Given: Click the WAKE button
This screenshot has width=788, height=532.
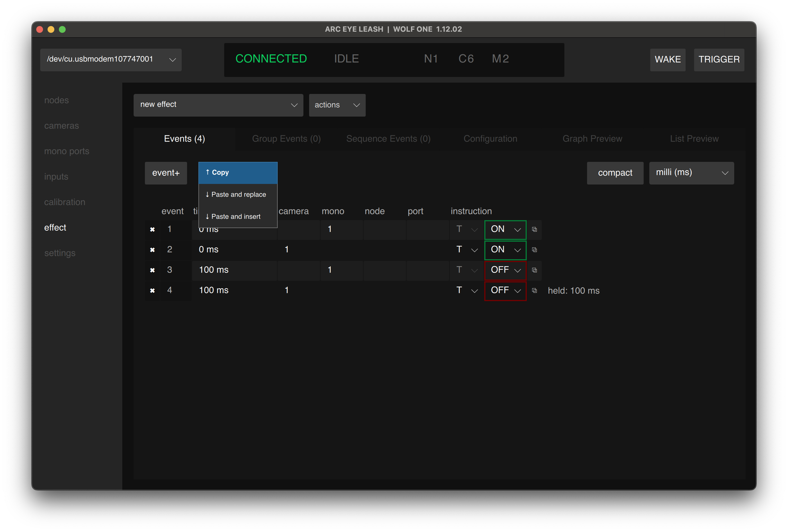Looking at the screenshot, I should pyautogui.click(x=667, y=60).
